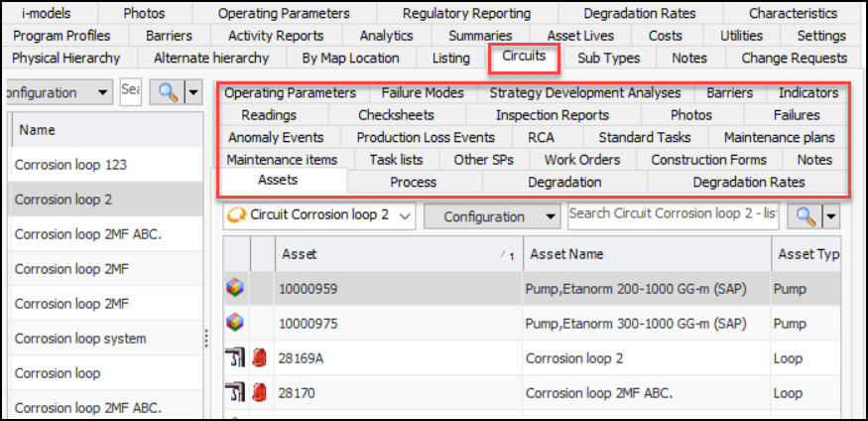This screenshot has width=868, height=421.
Task: Click the loop icon beside asset 28169A
Action: pyautogui.click(x=234, y=357)
